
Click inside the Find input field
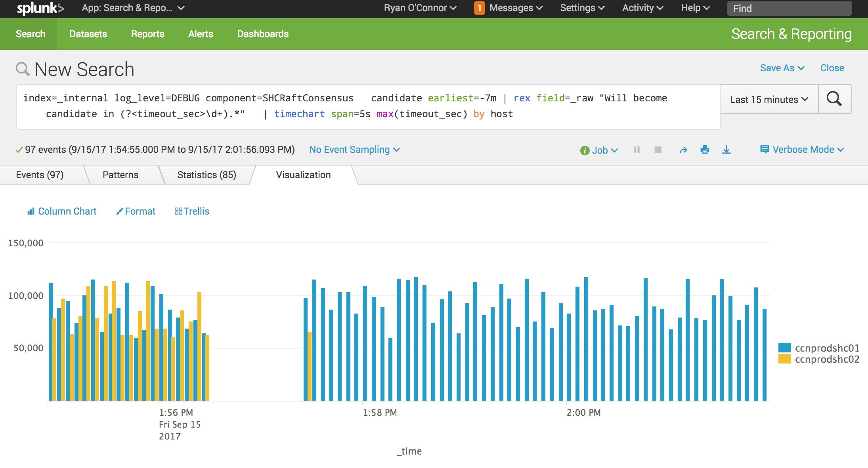tap(789, 8)
